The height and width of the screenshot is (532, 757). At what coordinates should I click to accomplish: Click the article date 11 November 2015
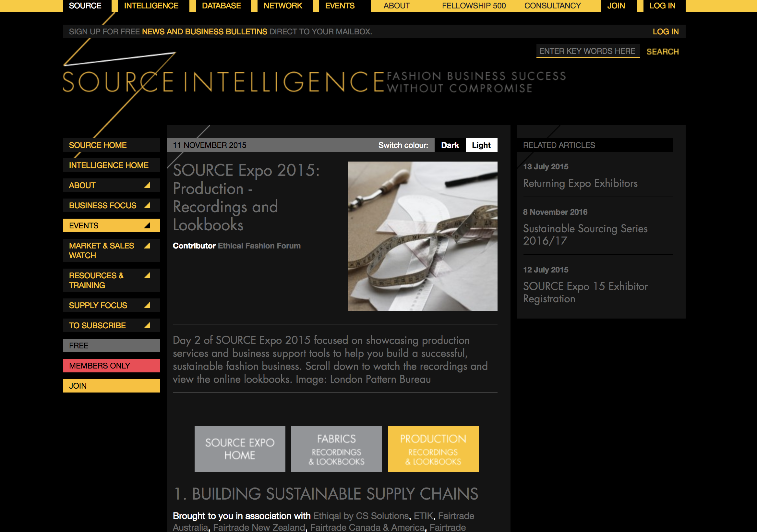click(210, 145)
